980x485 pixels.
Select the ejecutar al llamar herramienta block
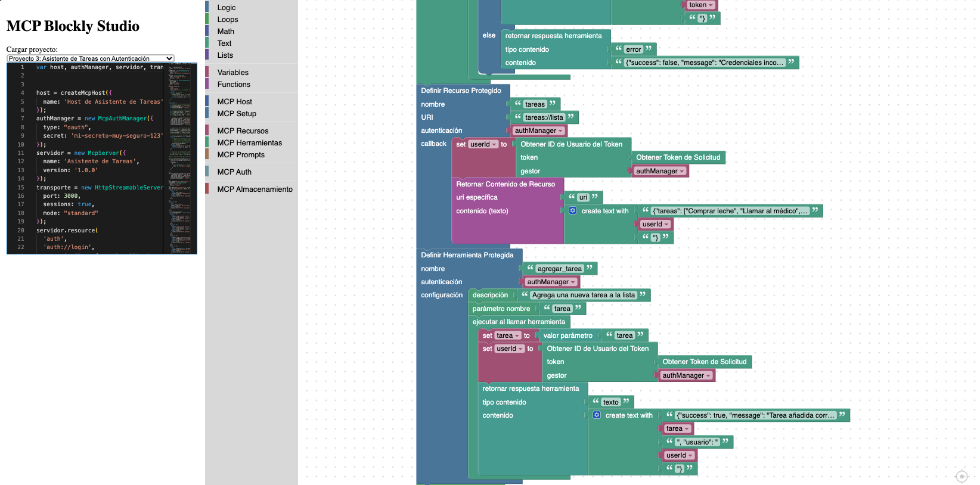click(x=519, y=322)
